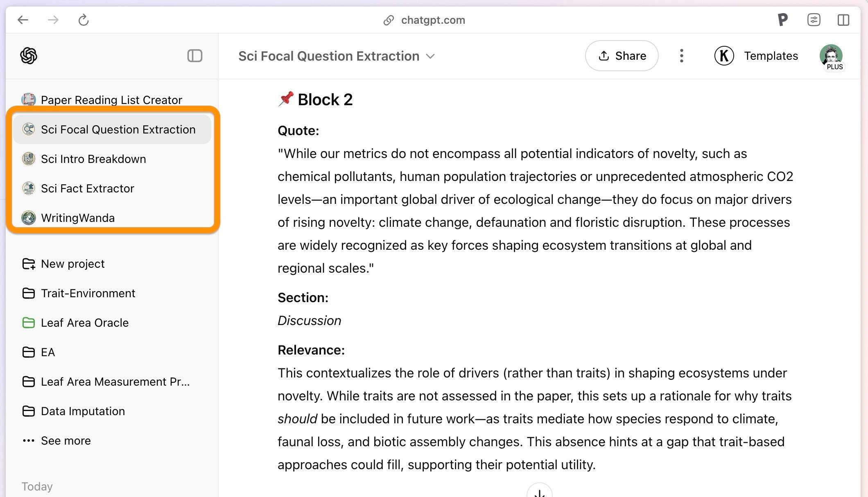Open the three-dot conversation options menu
868x497 pixels.
click(x=681, y=56)
